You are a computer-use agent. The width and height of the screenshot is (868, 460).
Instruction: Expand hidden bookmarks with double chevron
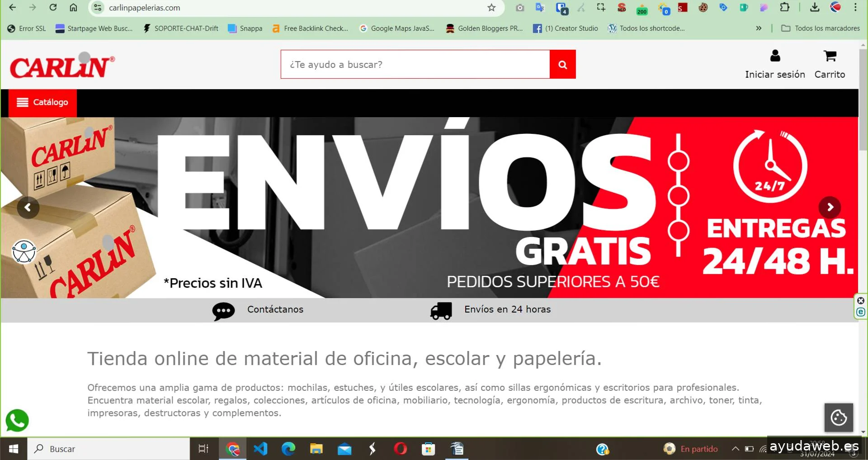click(759, 28)
